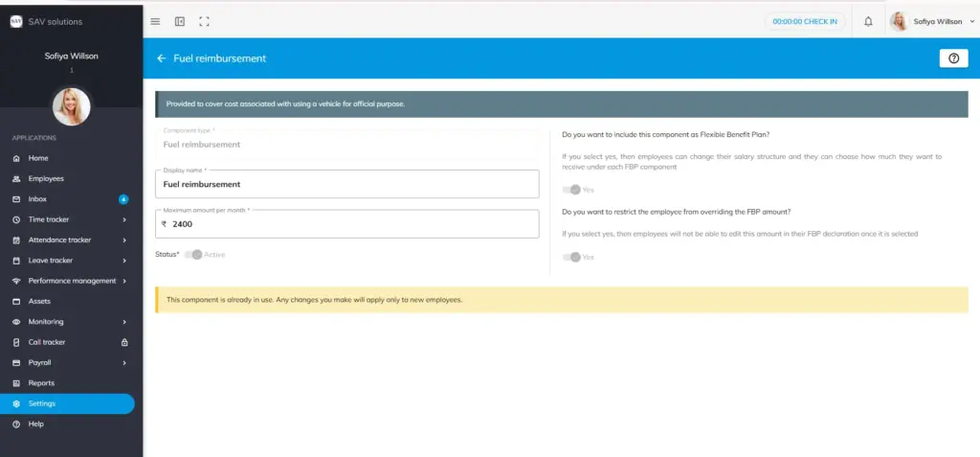Click the Inbox unread count badge
The height and width of the screenshot is (457, 980).
(123, 199)
